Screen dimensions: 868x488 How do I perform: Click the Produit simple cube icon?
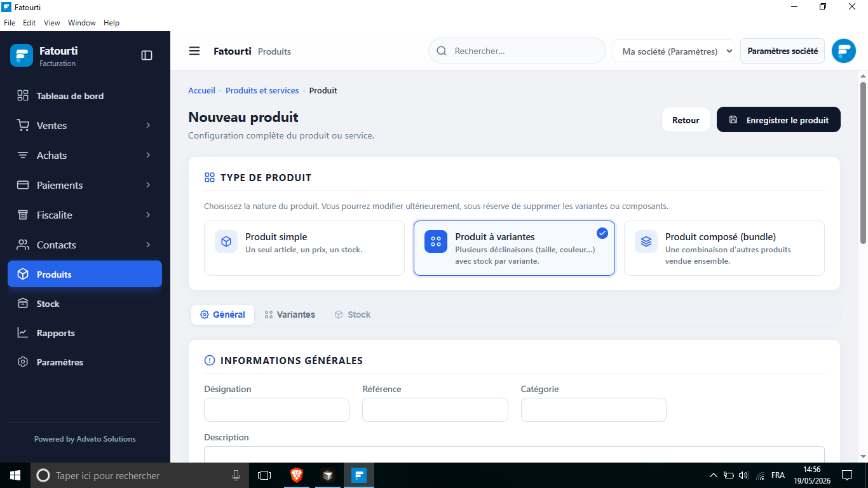click(x=226, y=241)
